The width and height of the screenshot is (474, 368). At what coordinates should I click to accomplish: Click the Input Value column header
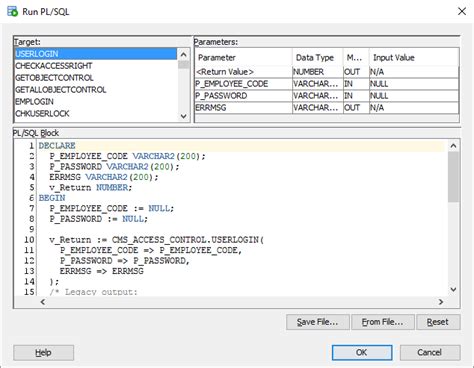tap(414, 58)
